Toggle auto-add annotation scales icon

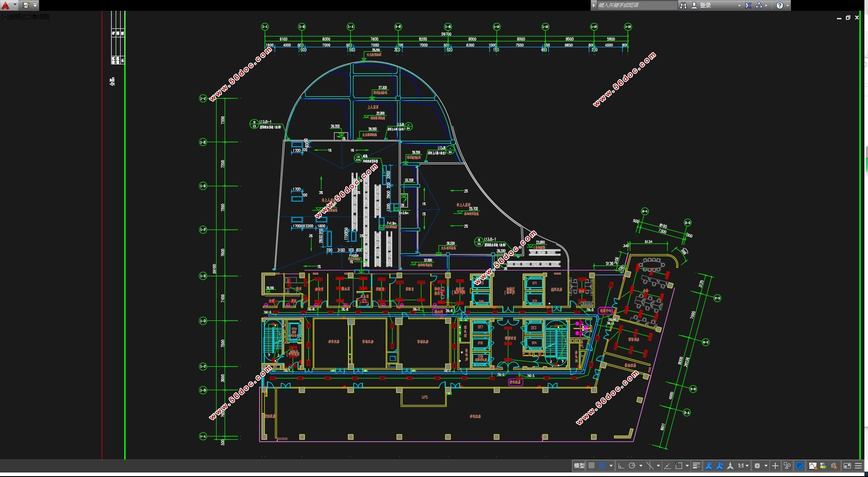click(719, 466)
